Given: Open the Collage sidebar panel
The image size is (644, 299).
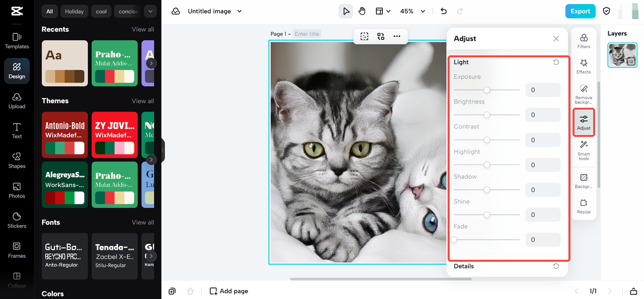Looking at the screenshot, I should (x=17, y=280).
